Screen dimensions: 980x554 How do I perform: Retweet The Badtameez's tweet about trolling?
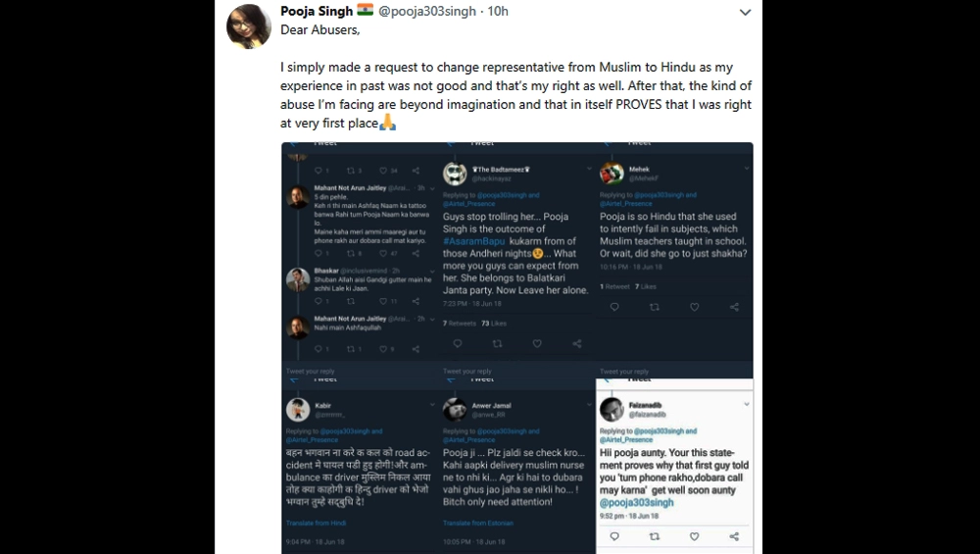[497, 343]
